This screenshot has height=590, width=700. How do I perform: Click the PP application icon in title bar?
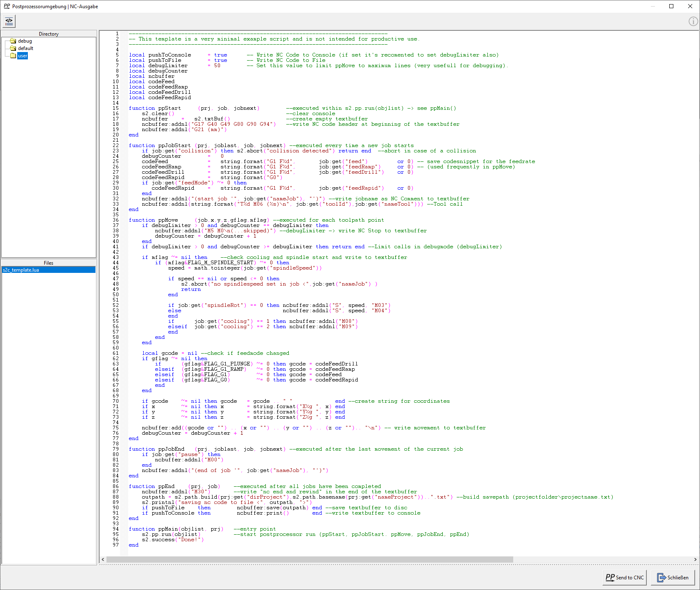[7, 6]
